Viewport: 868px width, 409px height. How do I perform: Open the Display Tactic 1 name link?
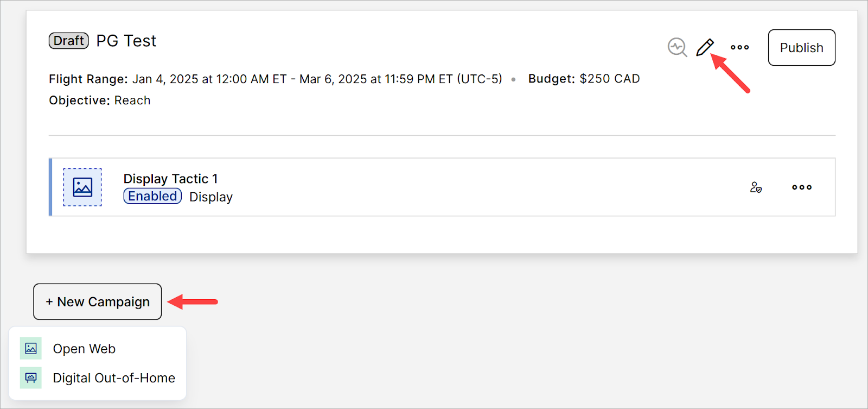170,179
